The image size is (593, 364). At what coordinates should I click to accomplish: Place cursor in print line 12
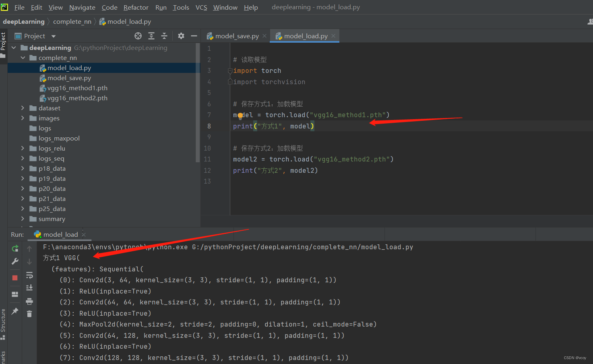click(275, 170)
